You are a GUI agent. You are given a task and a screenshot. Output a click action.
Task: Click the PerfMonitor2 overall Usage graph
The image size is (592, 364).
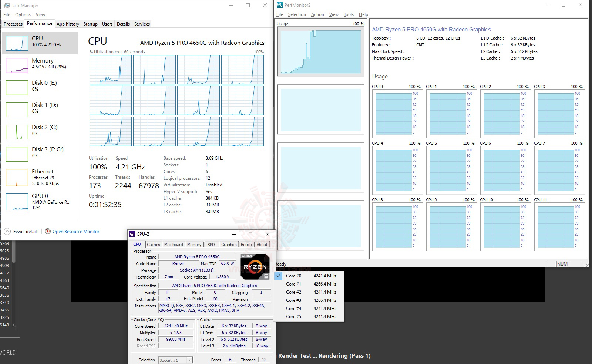[x=320, y=51]
